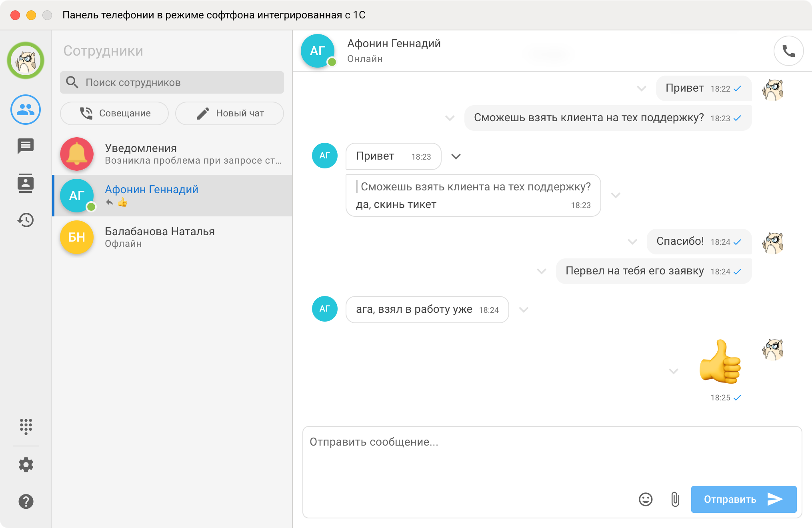Click the search magnifier icon
The height and width of the screenshot is (528, 812).
[72, 82]
